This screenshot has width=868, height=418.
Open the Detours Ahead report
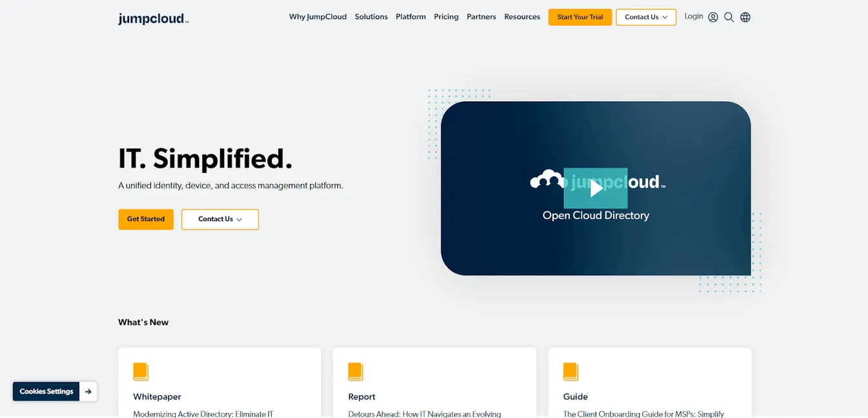pyautogui.click(x=424, y=414)
